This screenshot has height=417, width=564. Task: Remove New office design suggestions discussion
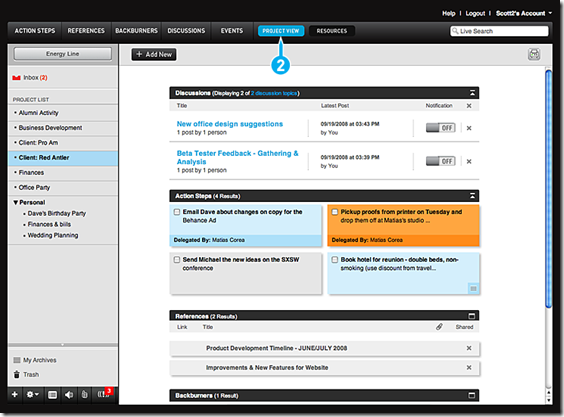click(x=469, y=128)
